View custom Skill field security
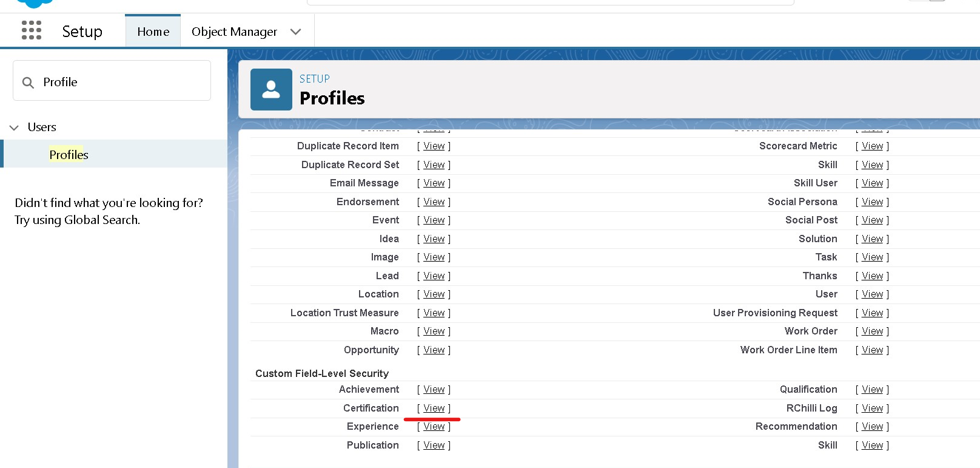This screenshot has width=980, height=468. coord(873,445)
